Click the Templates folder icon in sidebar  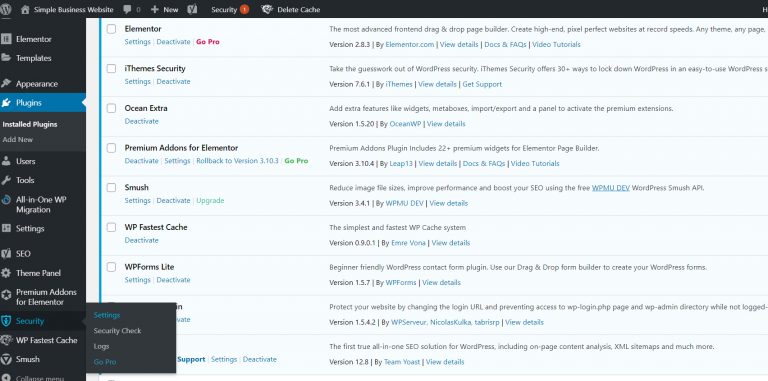[x=6, y=58]
